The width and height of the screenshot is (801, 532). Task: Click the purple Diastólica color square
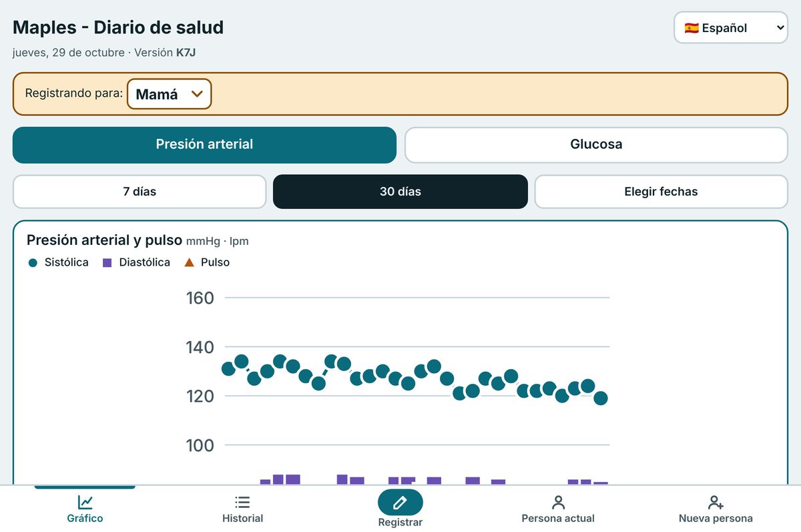[107, 263]
